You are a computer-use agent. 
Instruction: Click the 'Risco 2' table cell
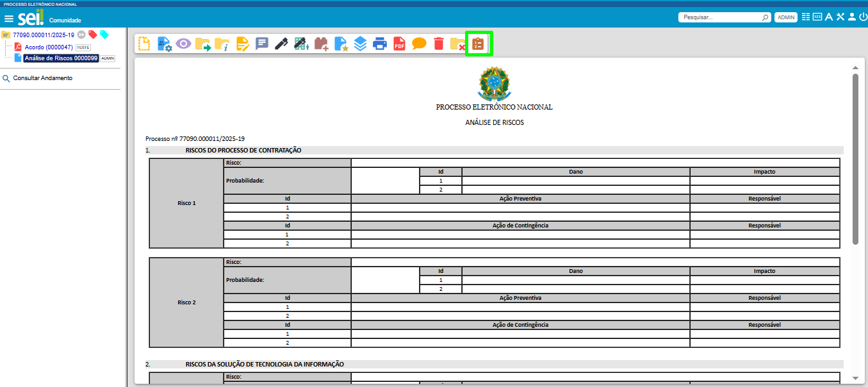point(186,302)
